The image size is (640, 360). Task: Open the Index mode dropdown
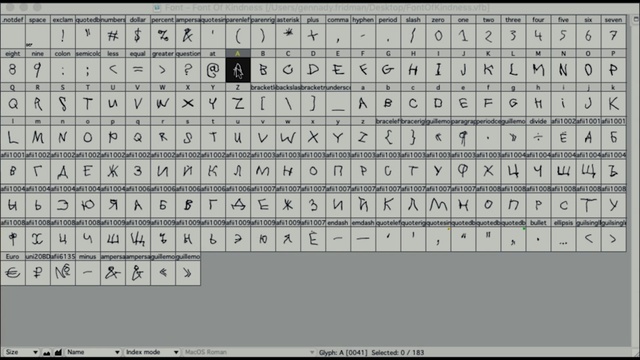coord(151,352)
